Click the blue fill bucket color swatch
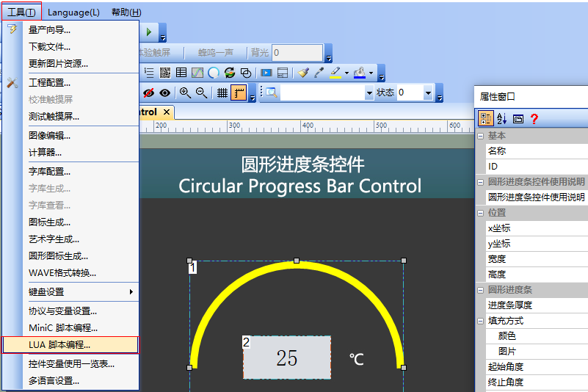The width and height of the screenshot is (588, 392). 360,73
